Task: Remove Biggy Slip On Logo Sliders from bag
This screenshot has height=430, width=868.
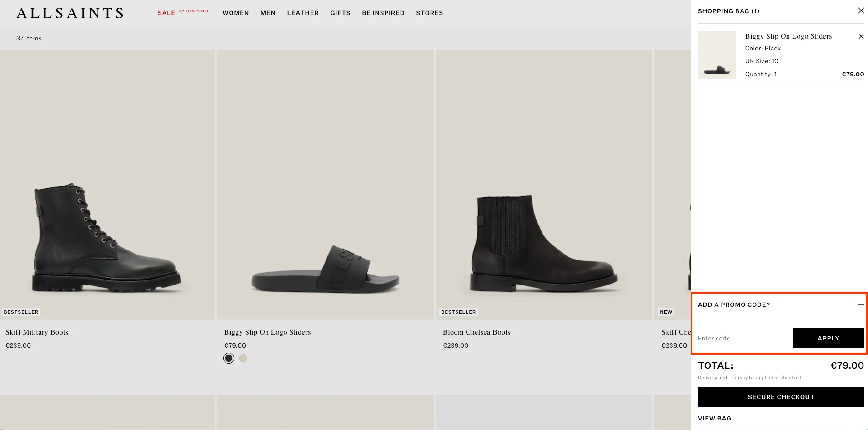Action: coord(861,36)
